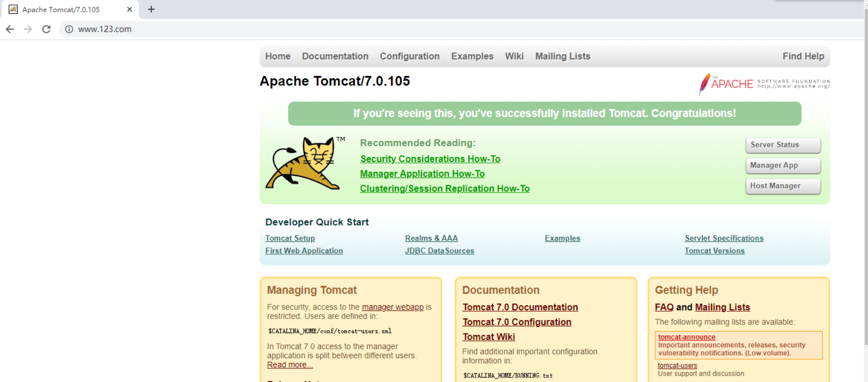
Task: Open Tomcat Versions link
Action: [x=715, y=251]
